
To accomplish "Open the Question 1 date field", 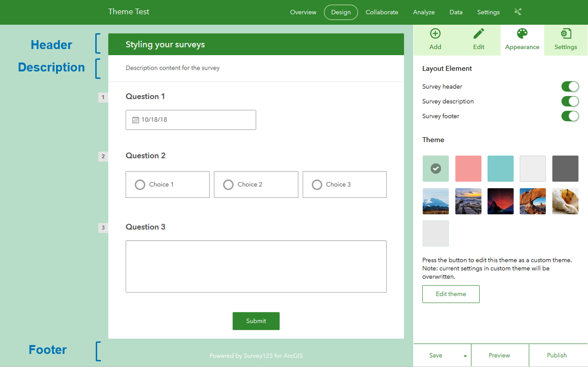I will (191, 120).
